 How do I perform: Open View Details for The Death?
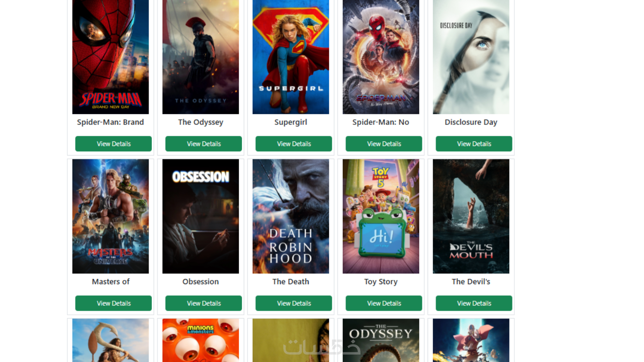tap(294, 303)
